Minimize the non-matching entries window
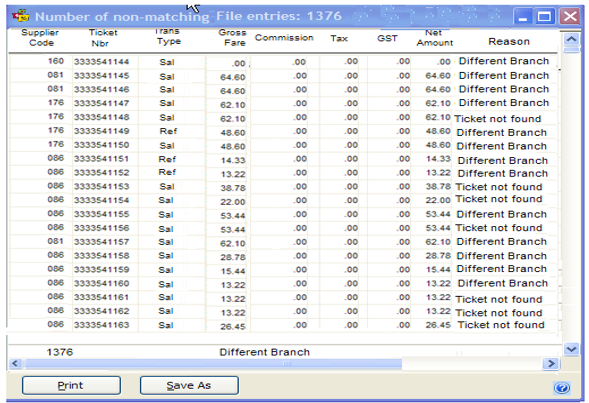Image resolution: width=589 pixels, height=403 pixels. (x=523, y=17)
